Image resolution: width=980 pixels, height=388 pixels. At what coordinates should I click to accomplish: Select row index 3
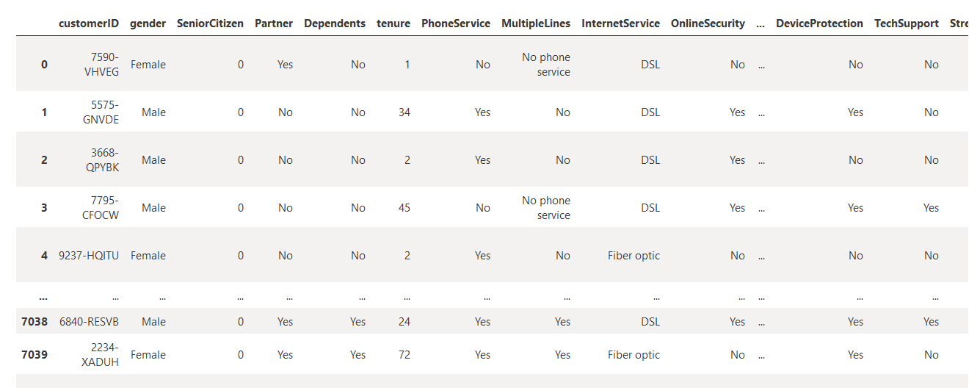44,208
